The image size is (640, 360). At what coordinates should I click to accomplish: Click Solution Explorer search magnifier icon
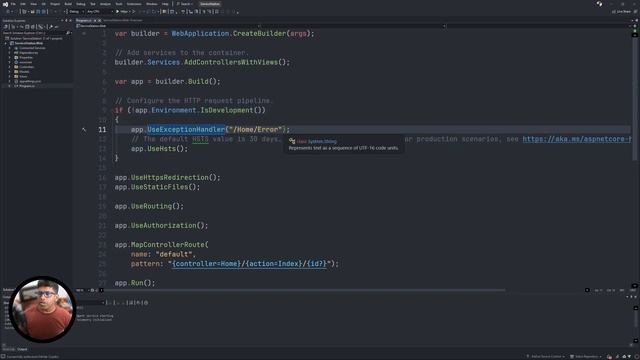click(x=68, y=33)
